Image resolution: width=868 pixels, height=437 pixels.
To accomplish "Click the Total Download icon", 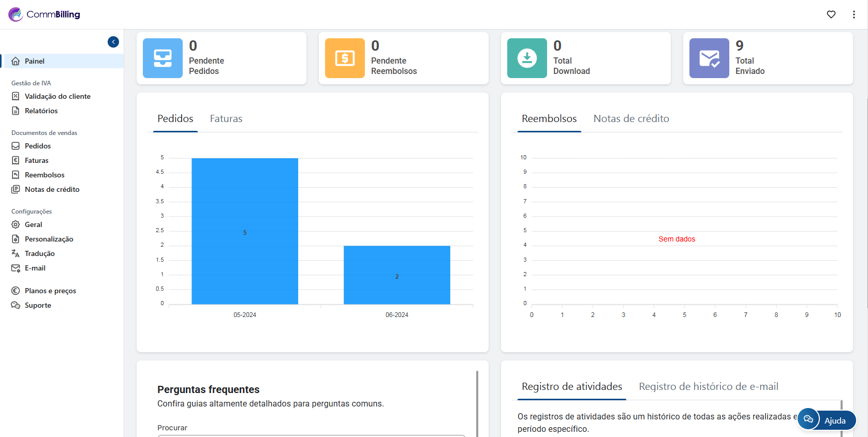I will (527, 58).
